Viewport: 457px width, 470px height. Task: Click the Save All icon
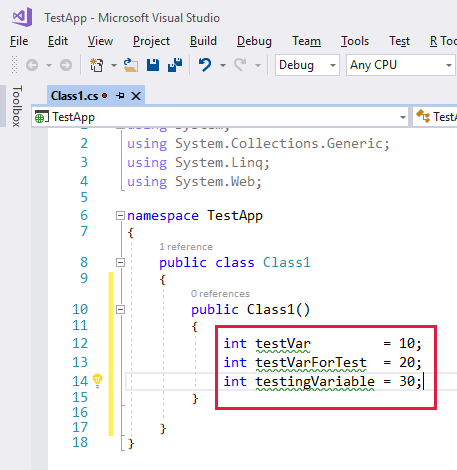tap(175, 65)
